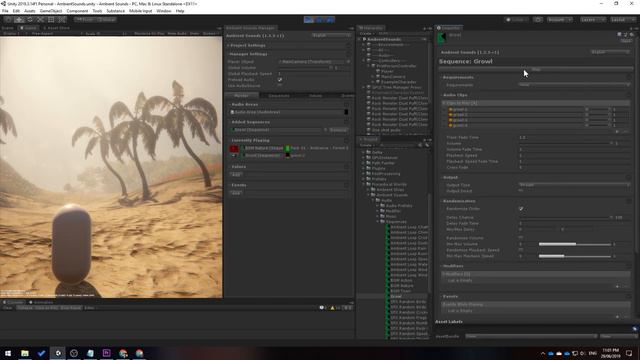Adjust the Delay Chance slider
This screenshot has height=360, width=640.
[x=565, y=218]
